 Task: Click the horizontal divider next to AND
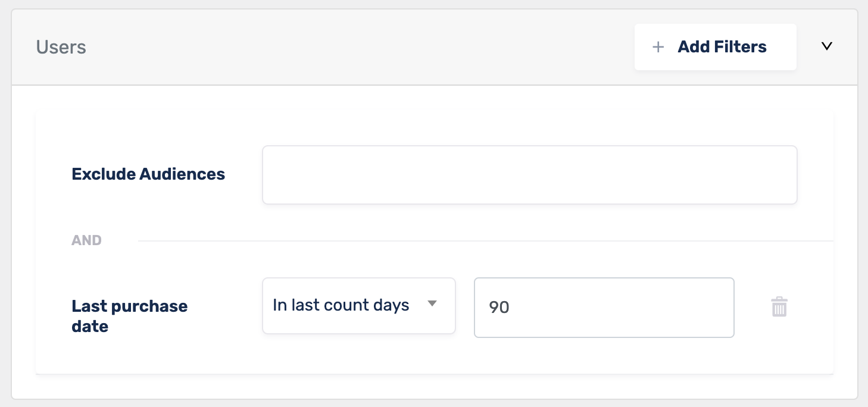[x=486, y=241]
